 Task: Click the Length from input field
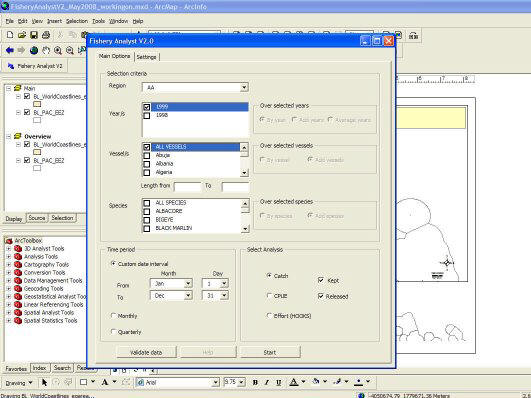click(187, 186)
